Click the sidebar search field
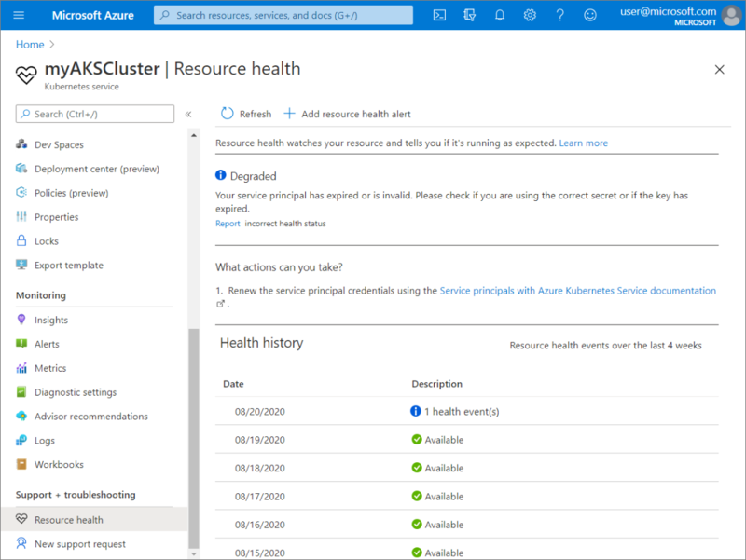The height and width of the screenshot is (560, 746). pos(94,113)
